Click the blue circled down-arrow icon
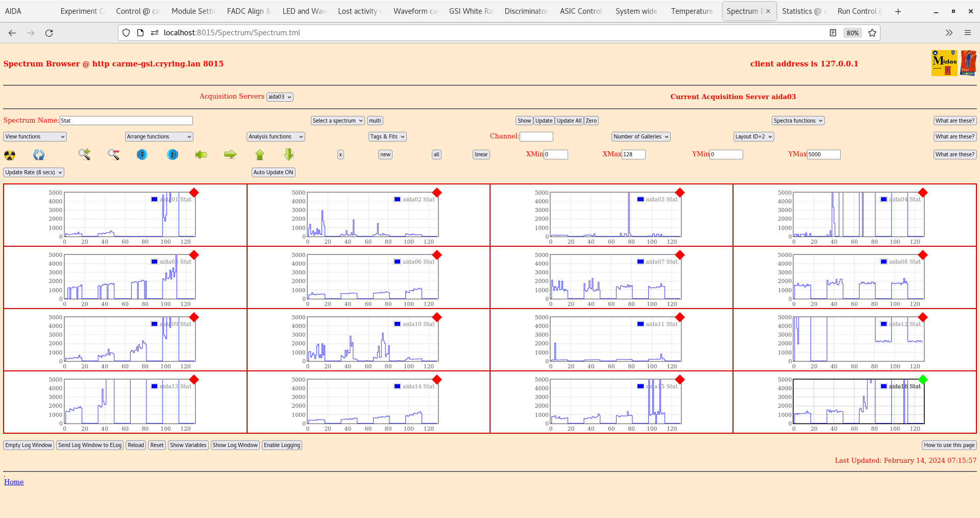This screenshot has height=518, width=980. [142, 155]
